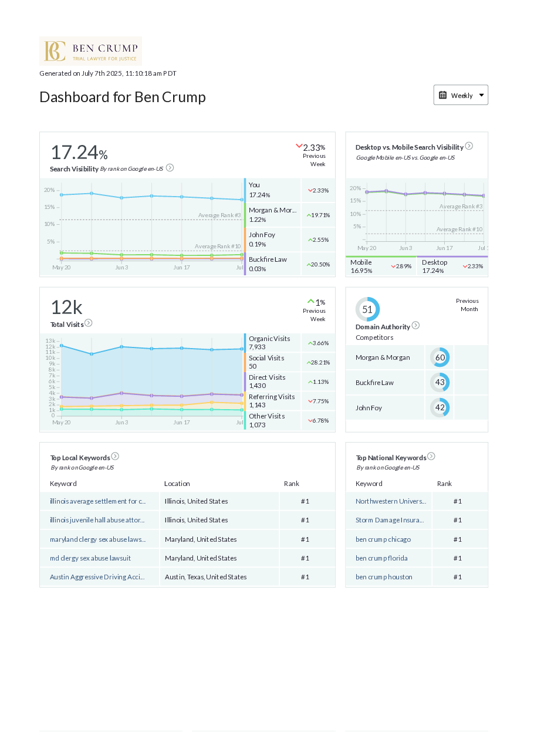Screen dimensions: 534x756
Task: Click the Top Local Keywords arrow icon
Action: 115,456
